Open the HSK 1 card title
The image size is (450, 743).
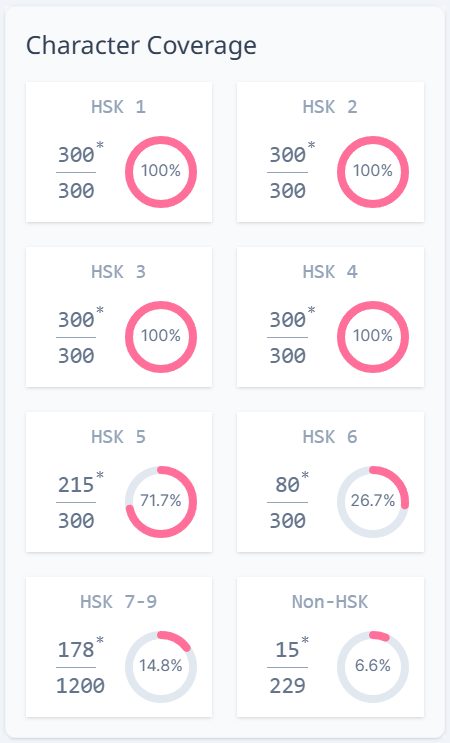tap(118, 107)
